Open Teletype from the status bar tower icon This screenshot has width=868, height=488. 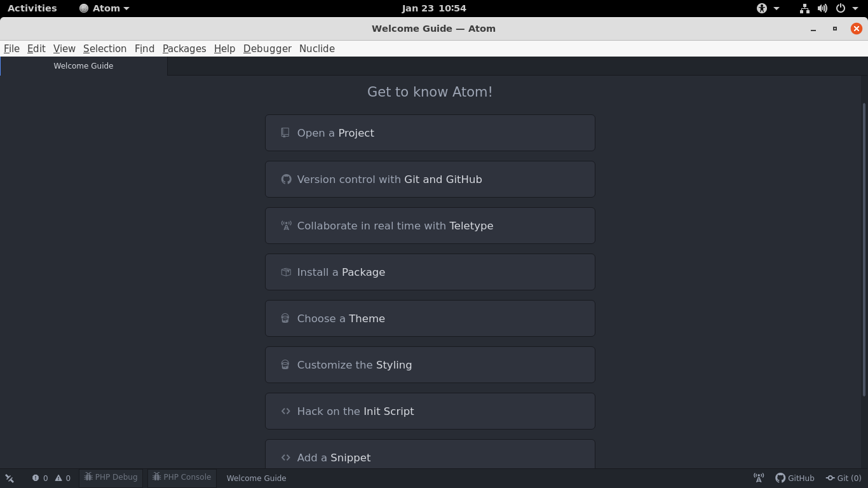(x=759, y=478)
